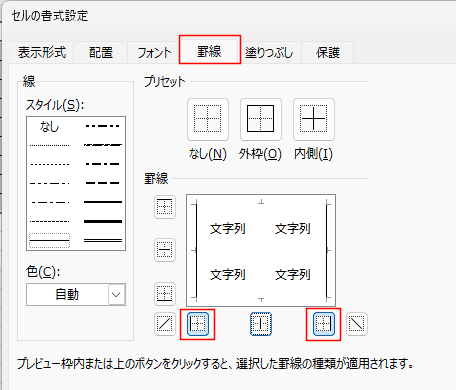Select the thin dash-dot line style
Image resolution: width=456 pixels, height=390 pixels.
(x=50, y=202)
